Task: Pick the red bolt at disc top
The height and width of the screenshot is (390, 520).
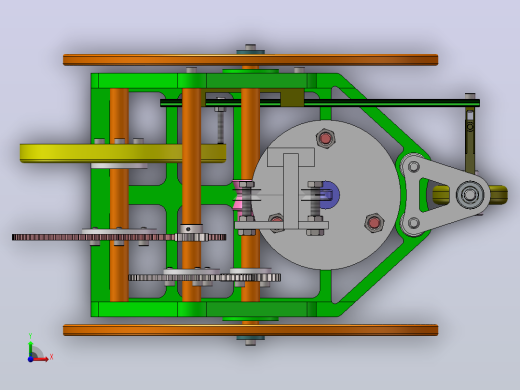Action: (326, 138)
